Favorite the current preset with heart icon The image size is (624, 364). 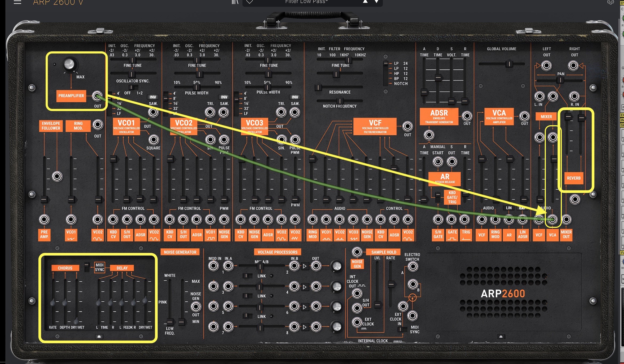point(249,2)
